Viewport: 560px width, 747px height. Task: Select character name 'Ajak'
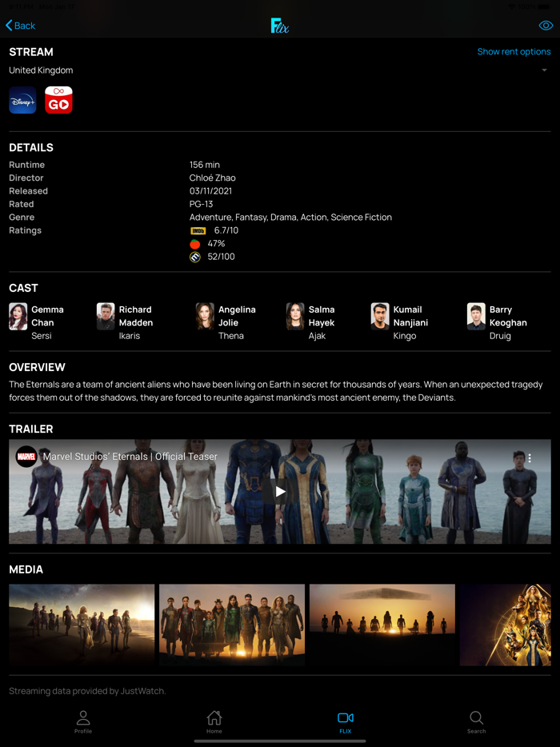point(317,336)
